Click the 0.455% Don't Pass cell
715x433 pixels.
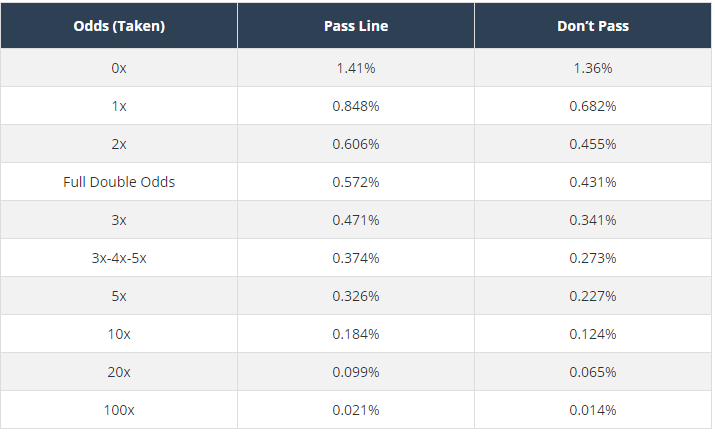(x=592, y=144)
